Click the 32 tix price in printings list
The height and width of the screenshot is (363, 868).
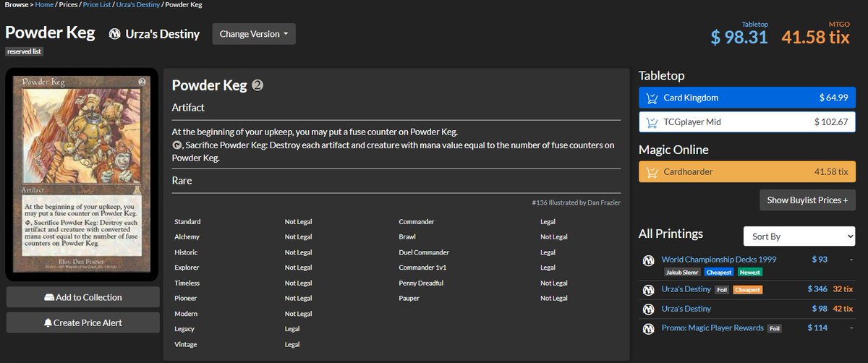(x=842, y=289)
